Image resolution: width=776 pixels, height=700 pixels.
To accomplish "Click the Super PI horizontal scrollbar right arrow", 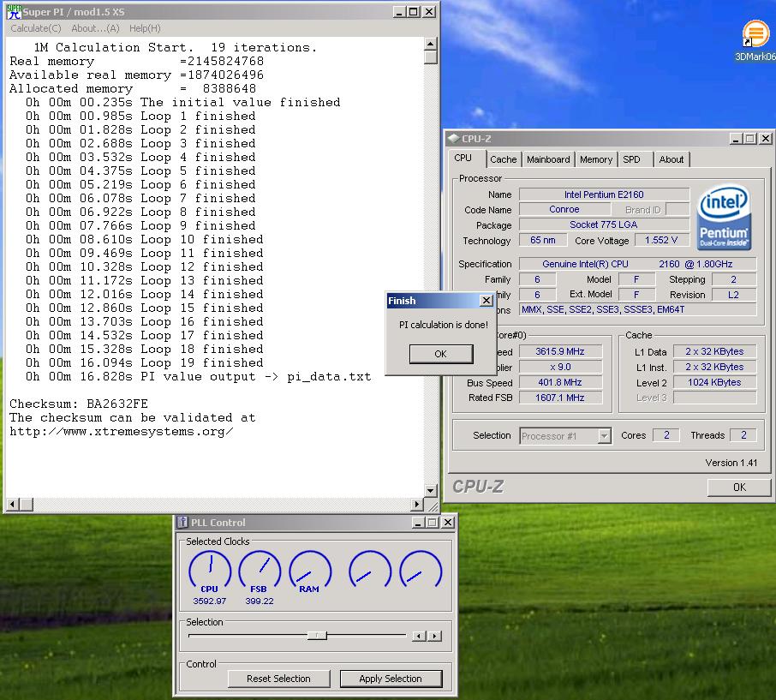I will [417, 505].
